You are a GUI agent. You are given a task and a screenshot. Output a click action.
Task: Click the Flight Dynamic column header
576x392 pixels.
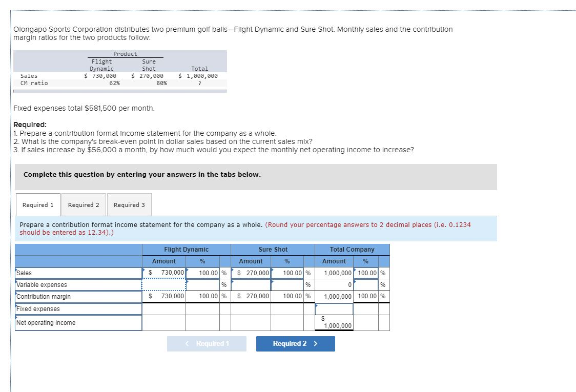click(186, 250)
